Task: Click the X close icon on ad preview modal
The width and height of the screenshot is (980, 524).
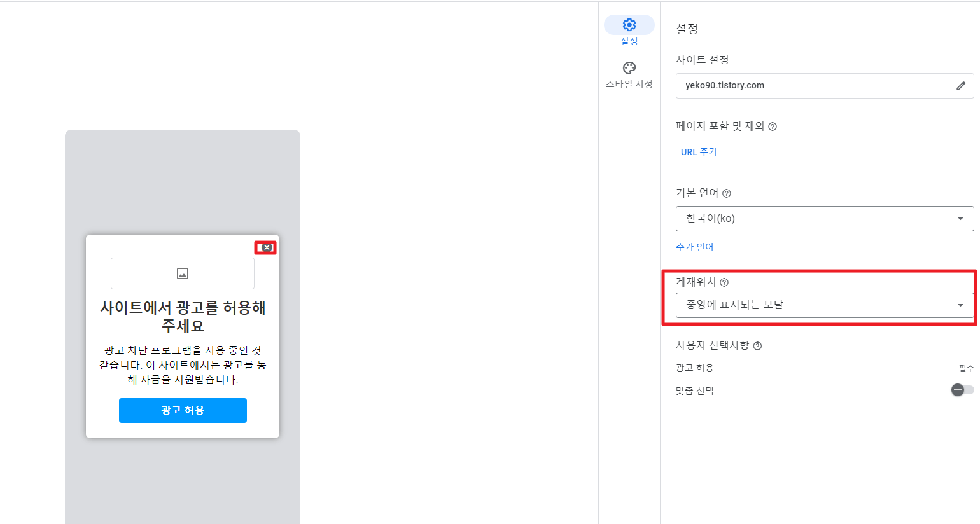Action: pyautogui.click(x=265, y=247)
